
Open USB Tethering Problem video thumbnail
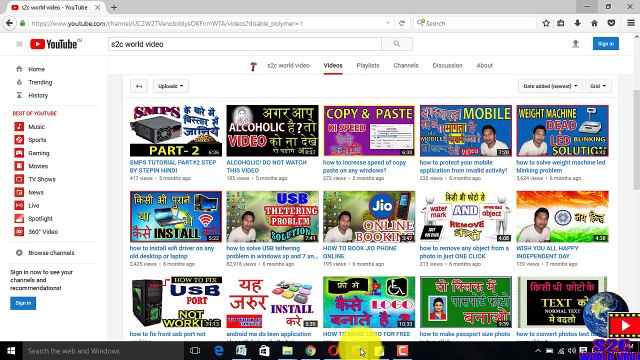[272, 216]
